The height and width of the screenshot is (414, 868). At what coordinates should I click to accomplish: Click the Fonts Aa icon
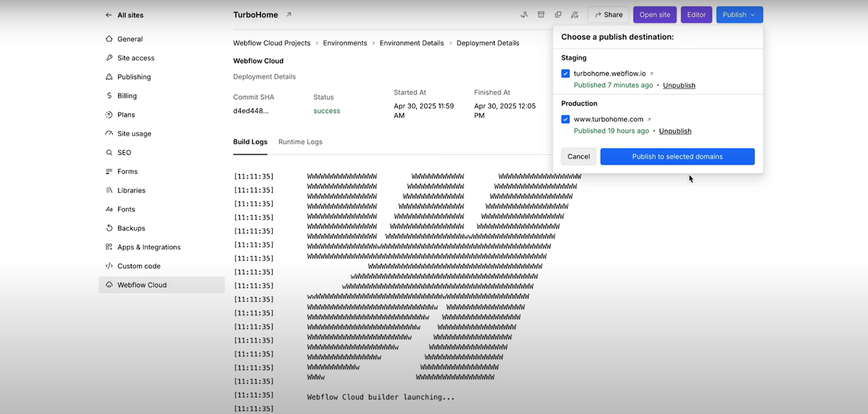pos(109,209)
